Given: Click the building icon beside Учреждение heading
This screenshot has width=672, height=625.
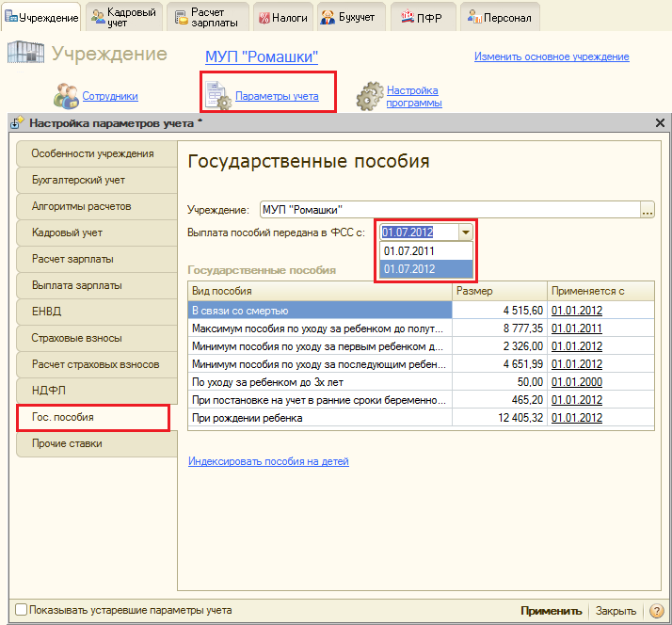Looking at the screenshot, I should pyautogui.click(x=25, y=53).
